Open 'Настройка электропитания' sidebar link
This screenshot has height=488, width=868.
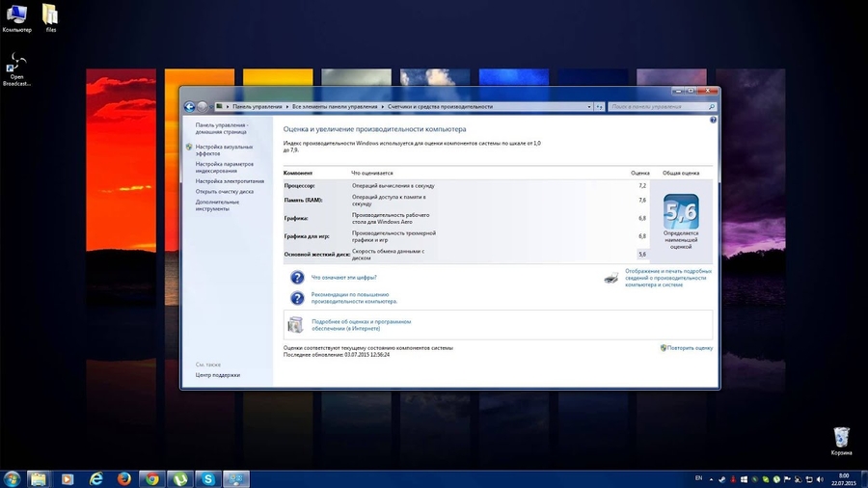pos(230,181)
